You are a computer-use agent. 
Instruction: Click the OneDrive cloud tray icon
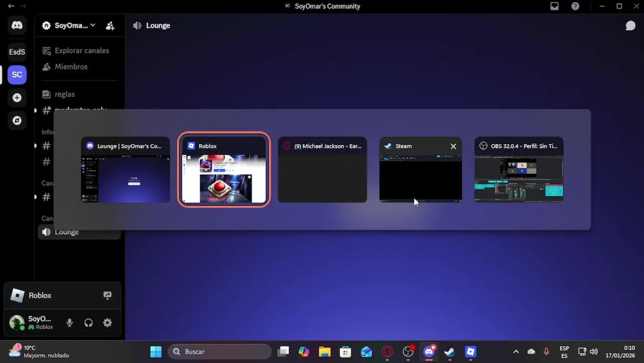[531, 351]
